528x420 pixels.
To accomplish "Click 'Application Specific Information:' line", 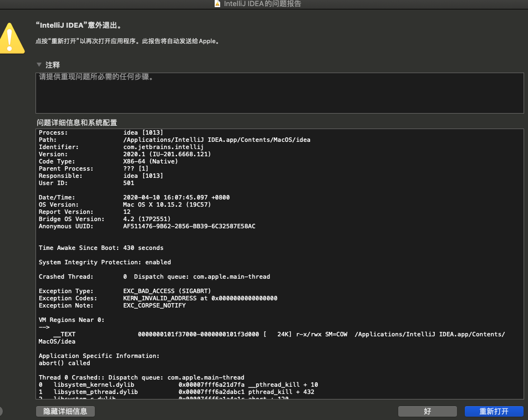I will (99, 356).
